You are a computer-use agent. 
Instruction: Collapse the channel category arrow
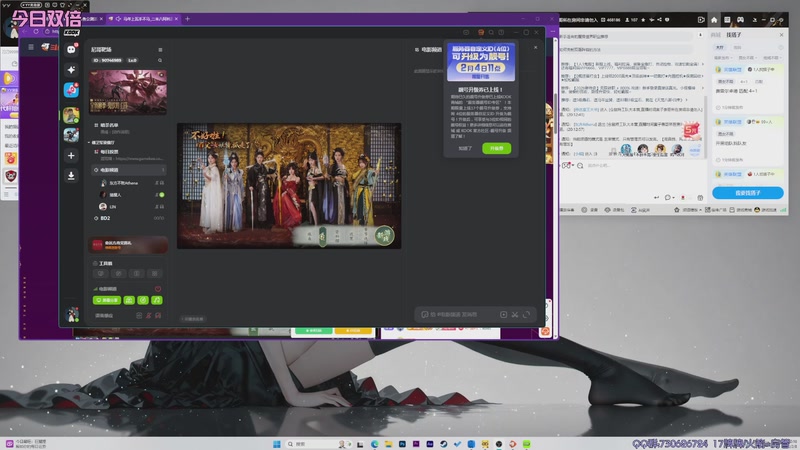click(89, 142)
